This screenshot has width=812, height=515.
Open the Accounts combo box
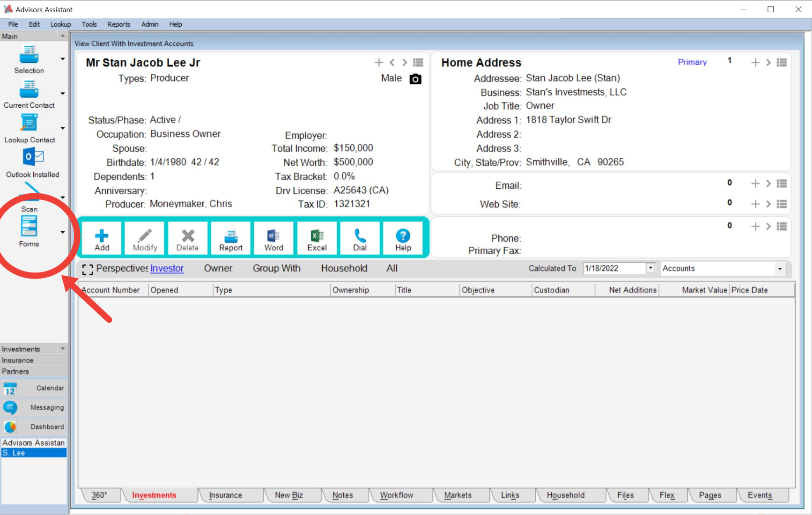click(723, 268)
